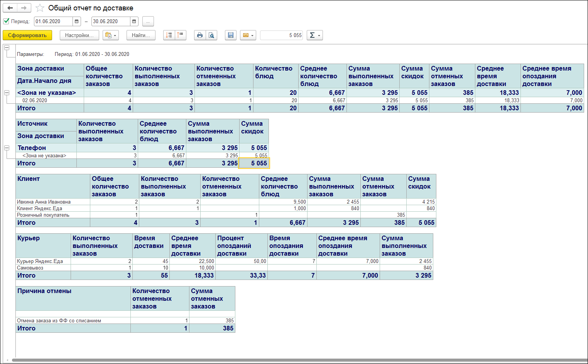
Task: Collapse all groups toolbar icon
Action: pos(181,35)
